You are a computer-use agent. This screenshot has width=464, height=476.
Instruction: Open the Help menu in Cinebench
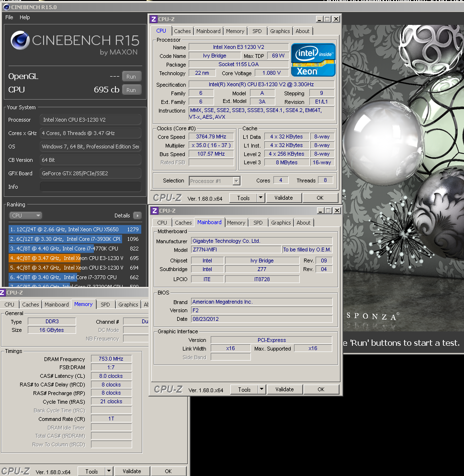point(24,17)
